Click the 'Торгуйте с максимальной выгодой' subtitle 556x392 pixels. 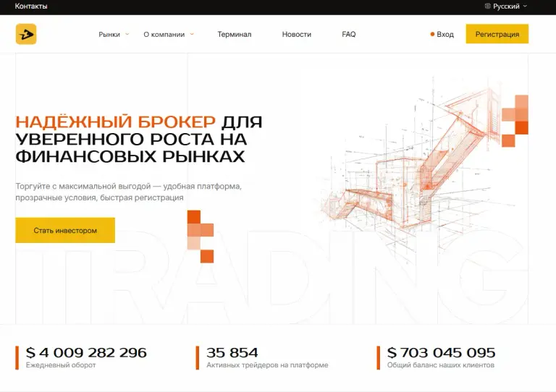point(128,192)
